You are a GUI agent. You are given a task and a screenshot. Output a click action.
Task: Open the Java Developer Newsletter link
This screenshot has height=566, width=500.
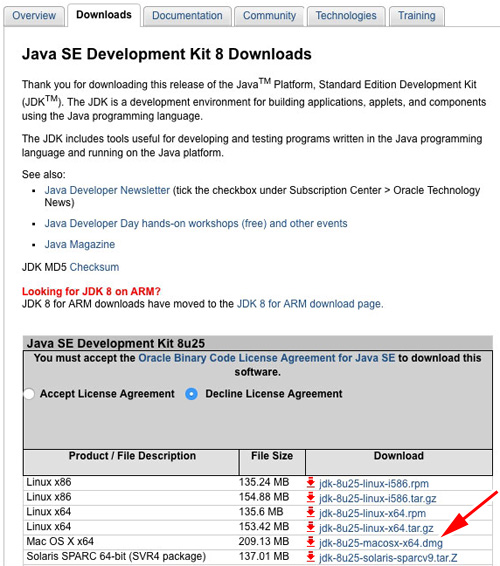107,190
